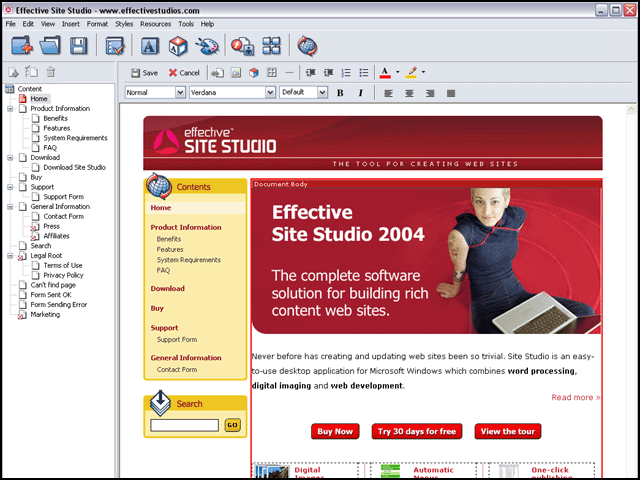Click the Try 30 days for free button
The width and height of the screenshot is (640, 480).
(x=417, y=431)
